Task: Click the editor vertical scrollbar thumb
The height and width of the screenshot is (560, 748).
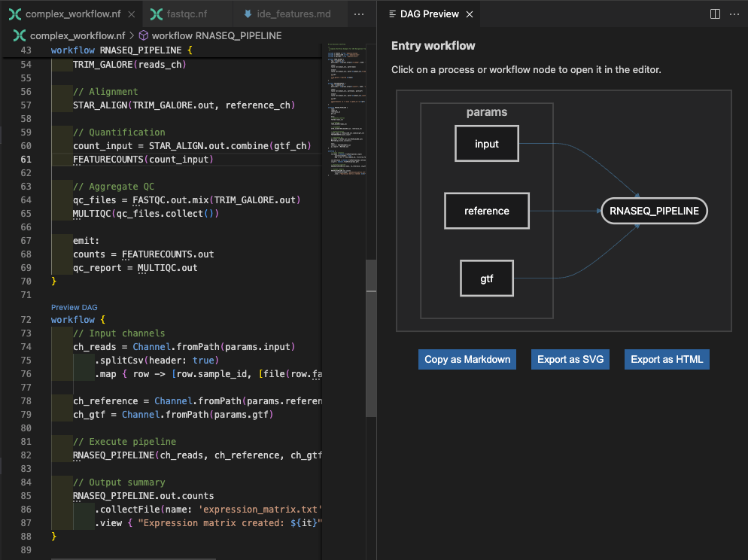Action: coord(371,339)
